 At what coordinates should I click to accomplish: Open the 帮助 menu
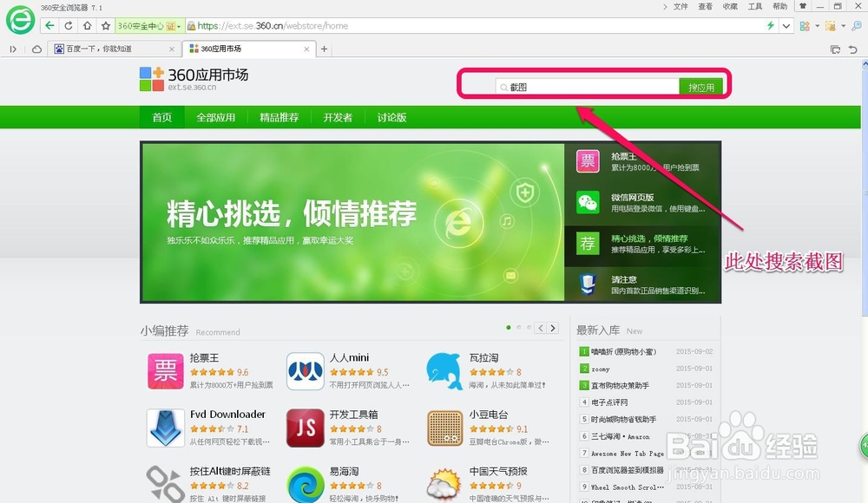[x=779, y=5]
